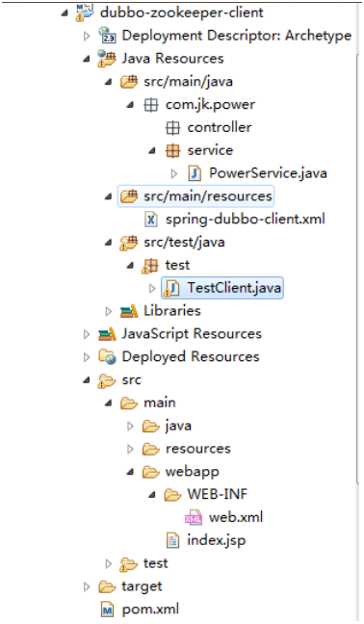The width and height of the screenshot is (364, 624).
Task: Collapse the com.jk.power package
Action: 130,106
